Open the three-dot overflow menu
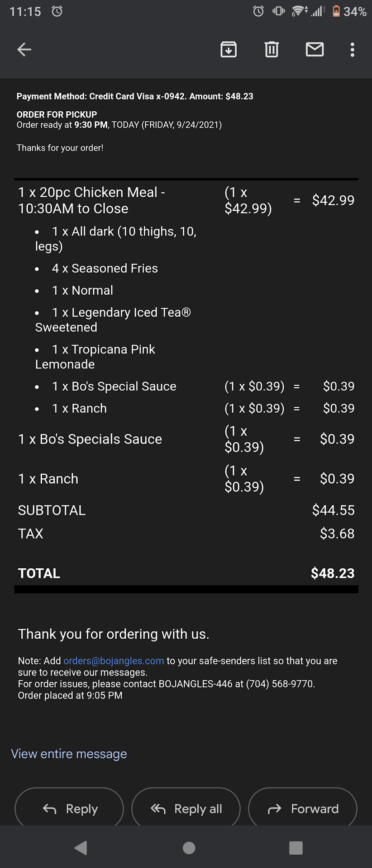Image resolution: width=372 pixels, height=868 pixels. 352,49
